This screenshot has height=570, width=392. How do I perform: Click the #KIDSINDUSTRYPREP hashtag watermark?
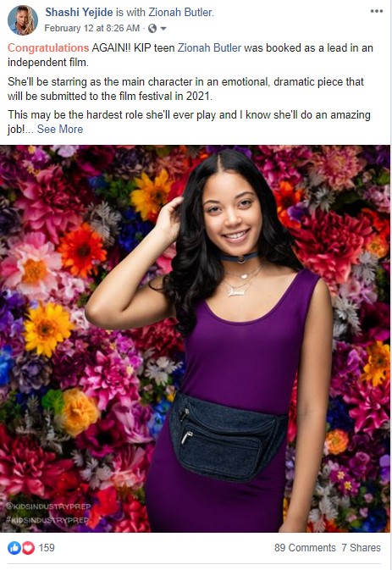click(47, 520)
